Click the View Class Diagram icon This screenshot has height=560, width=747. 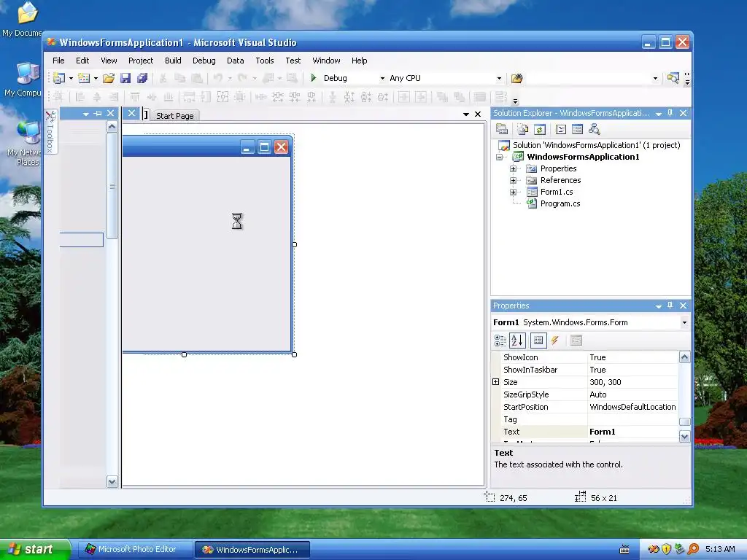click(x=594, y=129)
